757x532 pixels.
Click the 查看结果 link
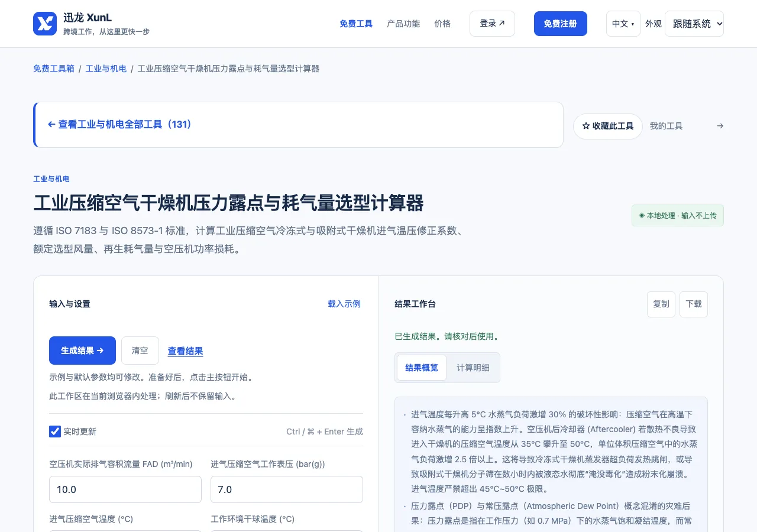point(186,351)
